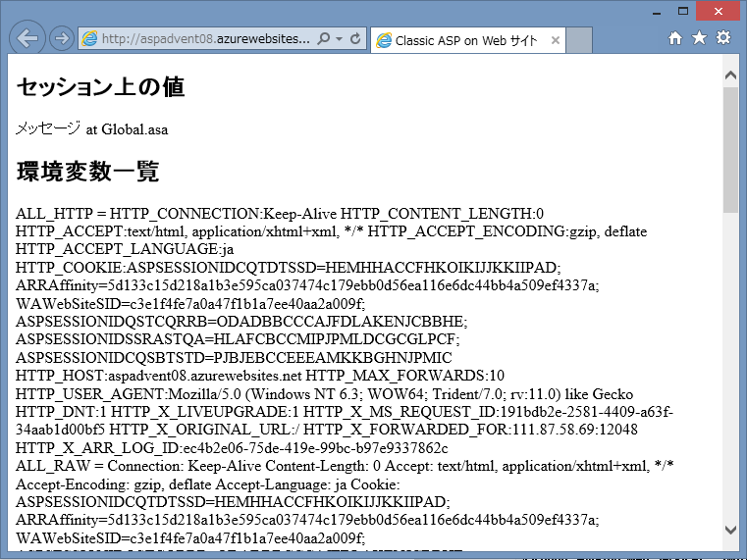
Task: Open the Home page icon
Action: (675, 38)
